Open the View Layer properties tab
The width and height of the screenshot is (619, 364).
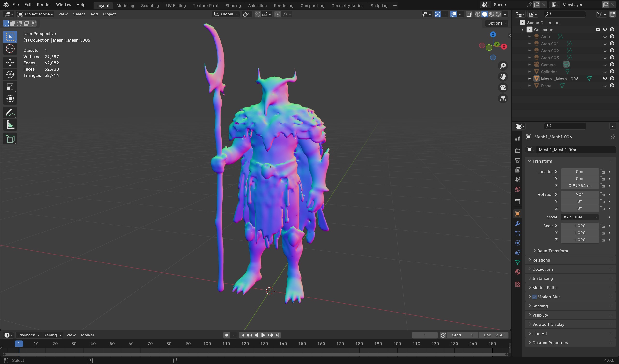[x=517, y=170]
